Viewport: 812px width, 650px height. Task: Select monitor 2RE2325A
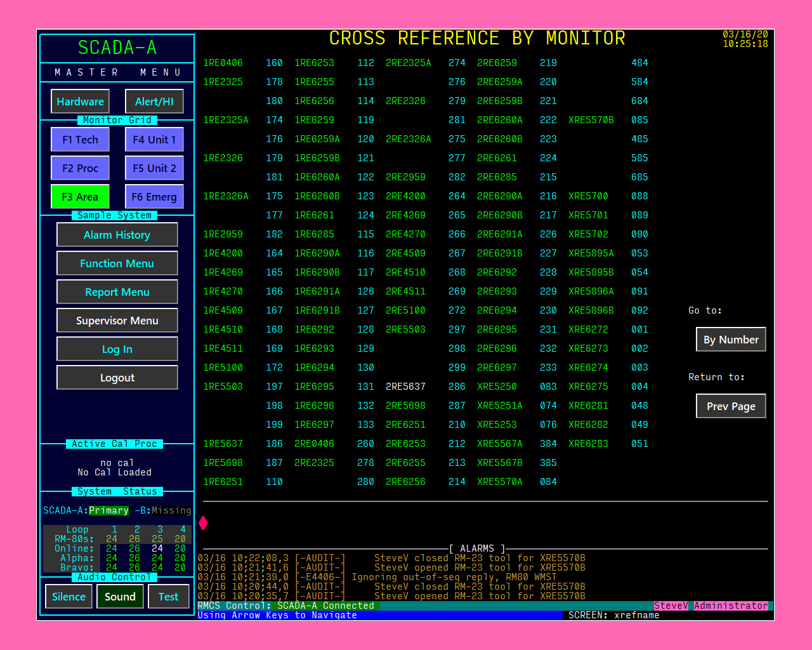(409, 63)
